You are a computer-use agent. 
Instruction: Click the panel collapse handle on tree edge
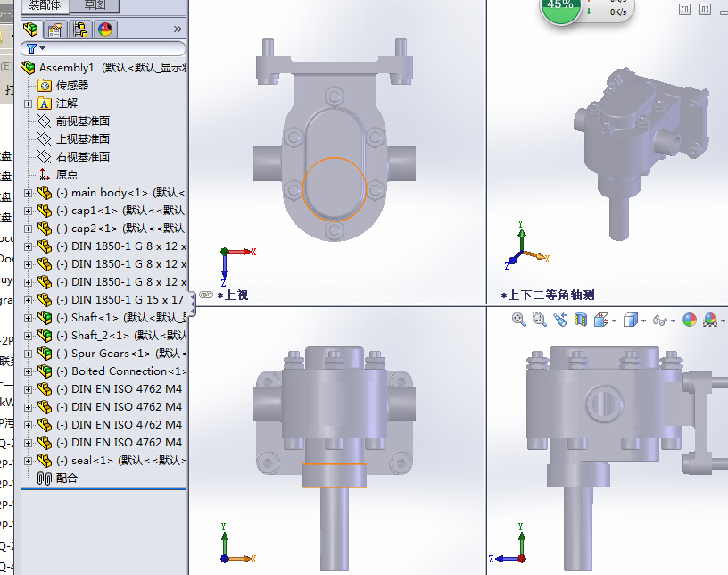[192, 303]
